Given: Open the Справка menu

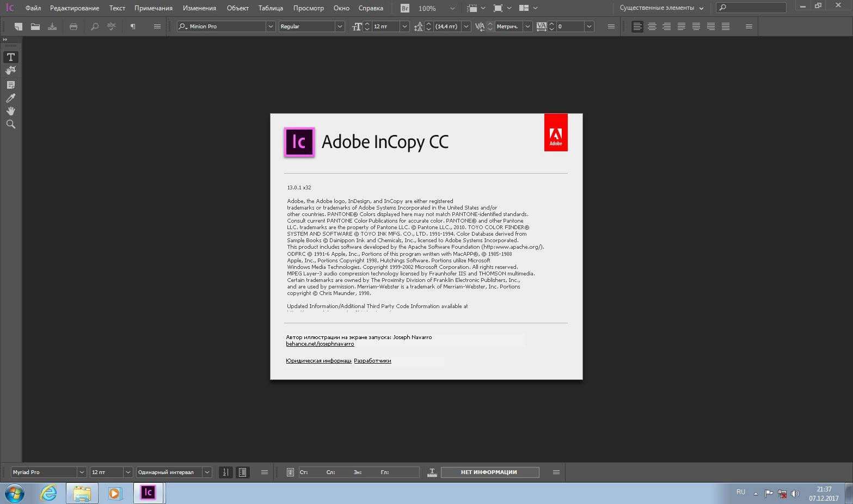Looking at the screenshot, I should (371, 8).
